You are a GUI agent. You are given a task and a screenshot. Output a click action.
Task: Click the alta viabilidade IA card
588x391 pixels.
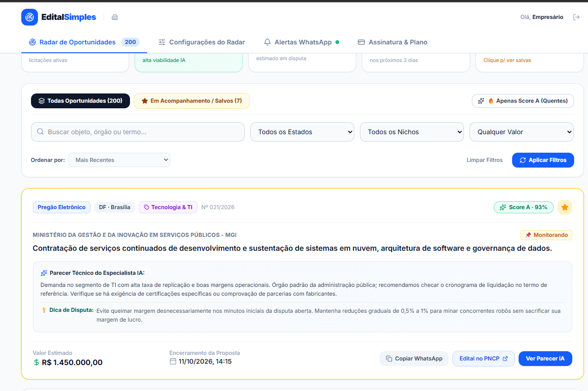point(189,62)
